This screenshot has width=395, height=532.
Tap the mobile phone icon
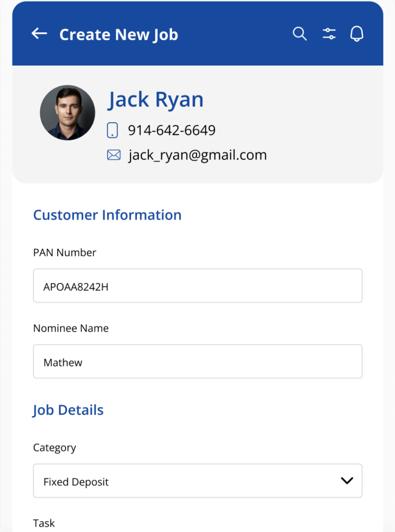112,130
